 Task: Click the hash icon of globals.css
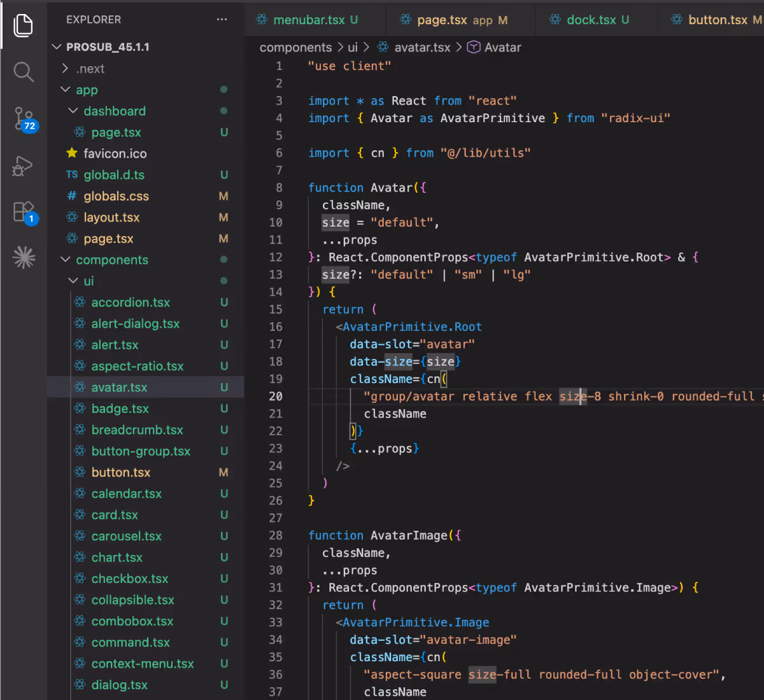[72, 196]
